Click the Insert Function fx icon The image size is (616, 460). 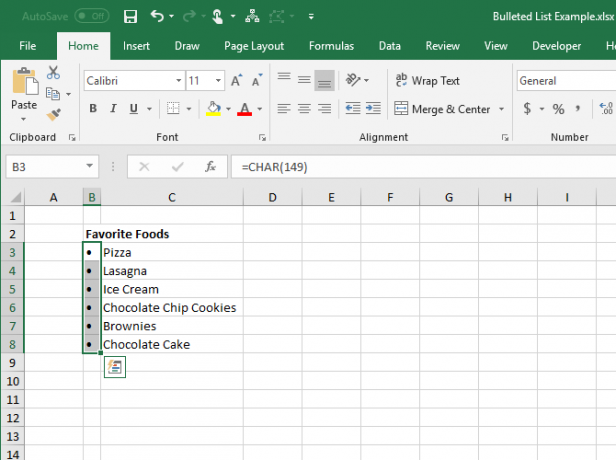tap(211, 167)
